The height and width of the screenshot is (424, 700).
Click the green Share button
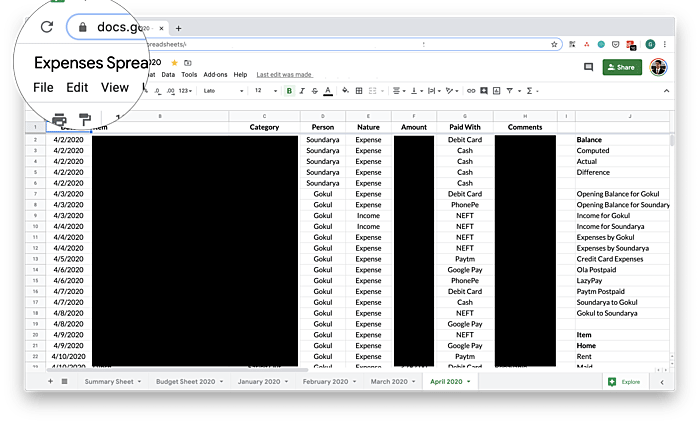(622, 67)
